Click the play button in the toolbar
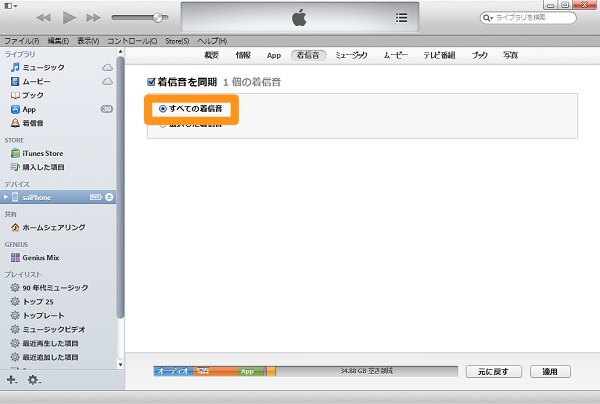Screen dimensions: 600x404 point(69,18)
